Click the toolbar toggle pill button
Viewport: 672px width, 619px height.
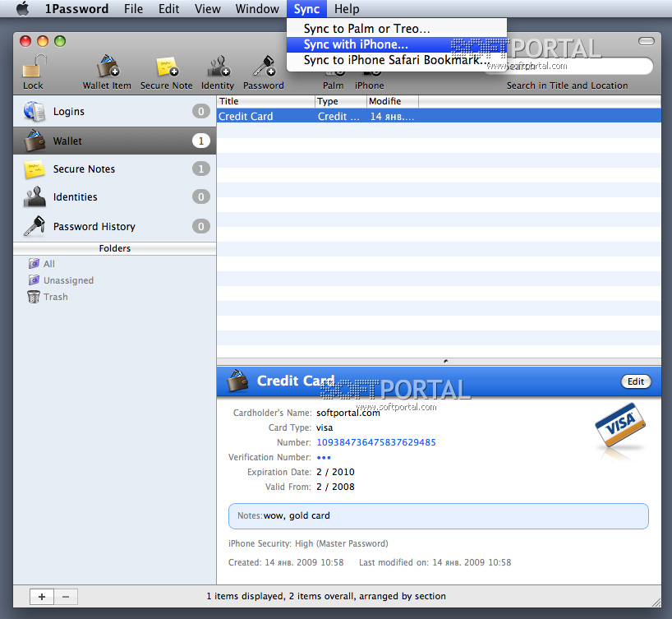pyautogui.click(x=647, y=41)
